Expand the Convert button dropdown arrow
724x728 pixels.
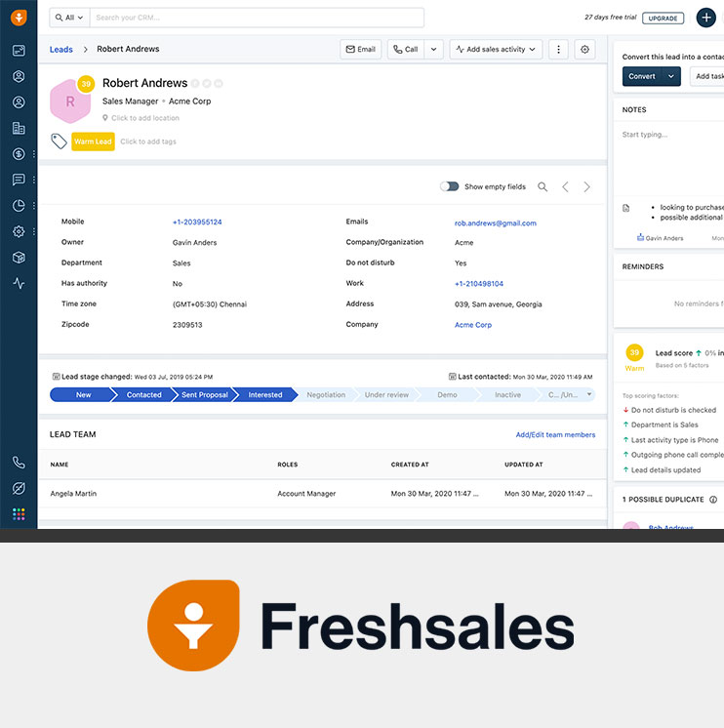pyautogui.click(x=671, y=76)
